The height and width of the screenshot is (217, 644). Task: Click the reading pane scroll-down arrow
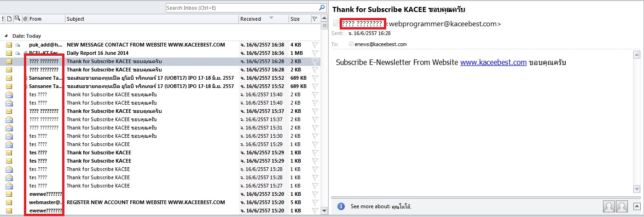pyautogui.click(x=637, y=189)
